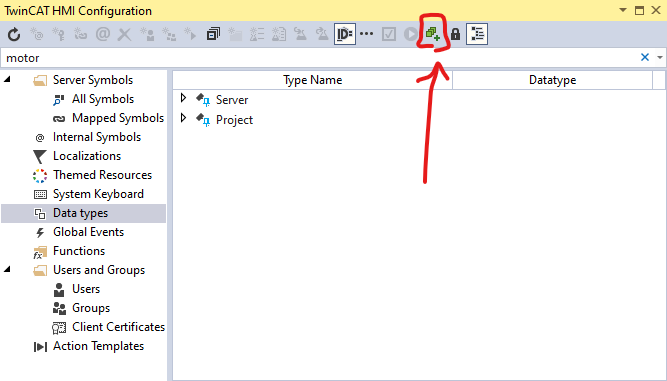Click the grayed-out play circle icon
Screen dimensions: 667x381
pyautogui.click(x=411, y=34)
